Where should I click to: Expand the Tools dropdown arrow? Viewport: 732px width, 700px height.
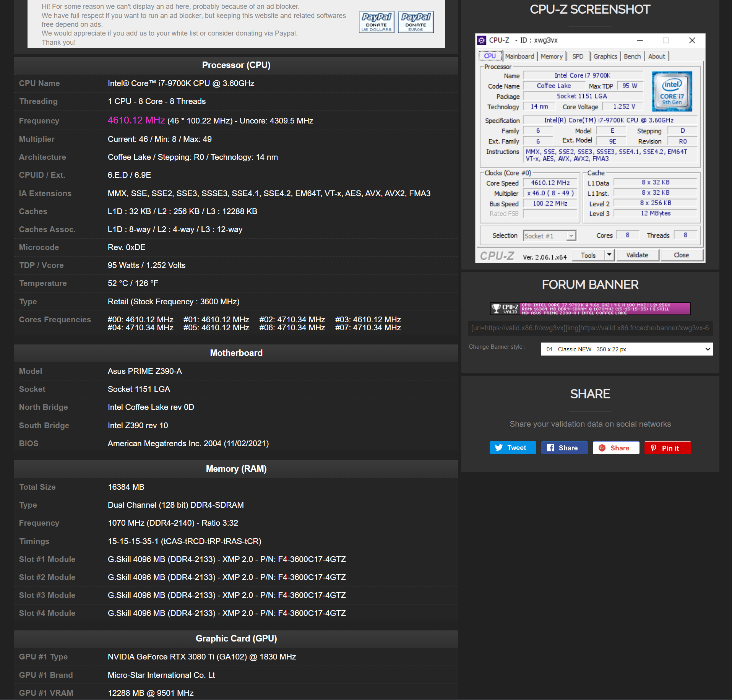click(609, 255)
